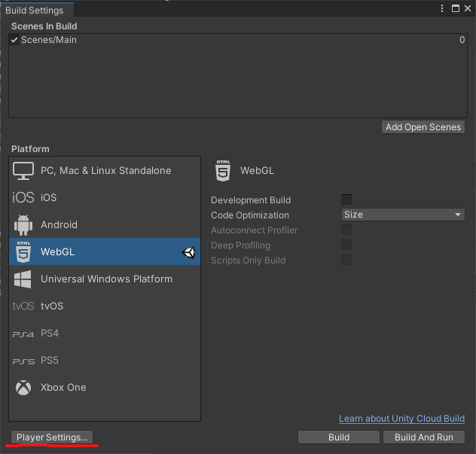Close the Build Settings window
Image resolution: width=476 pixels, height=454 pixels.
pos(468,8)
